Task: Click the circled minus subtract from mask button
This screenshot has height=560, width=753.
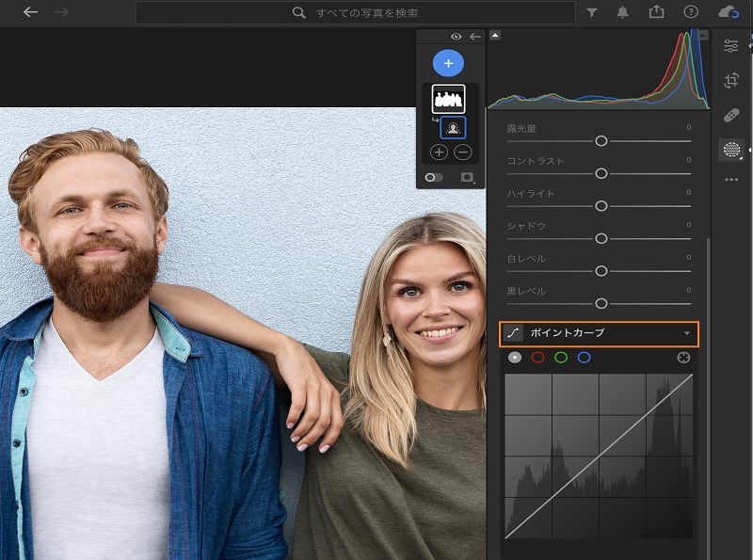Action: coord(462,152)
